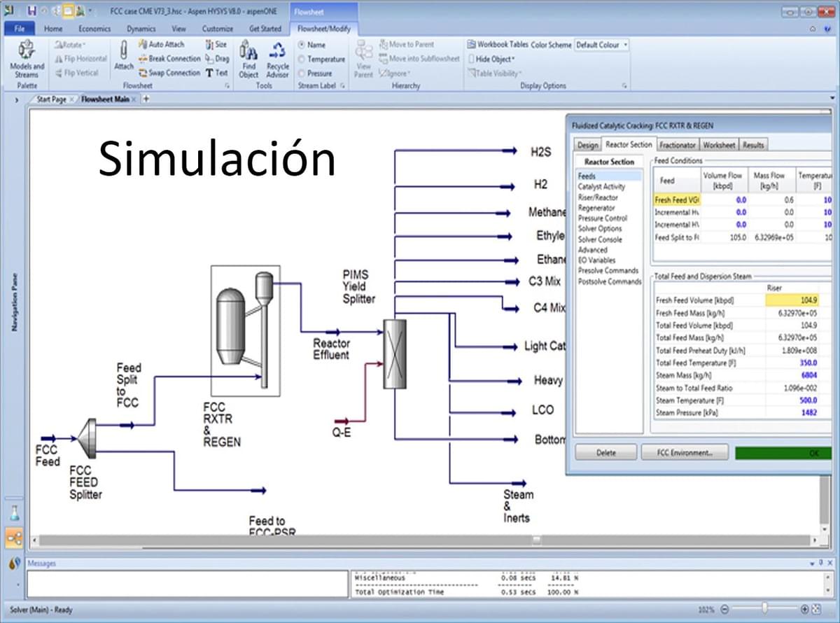Click the Delete button in FCC dialog
This screenshot has width=840, height=623.
click(606, 452)
